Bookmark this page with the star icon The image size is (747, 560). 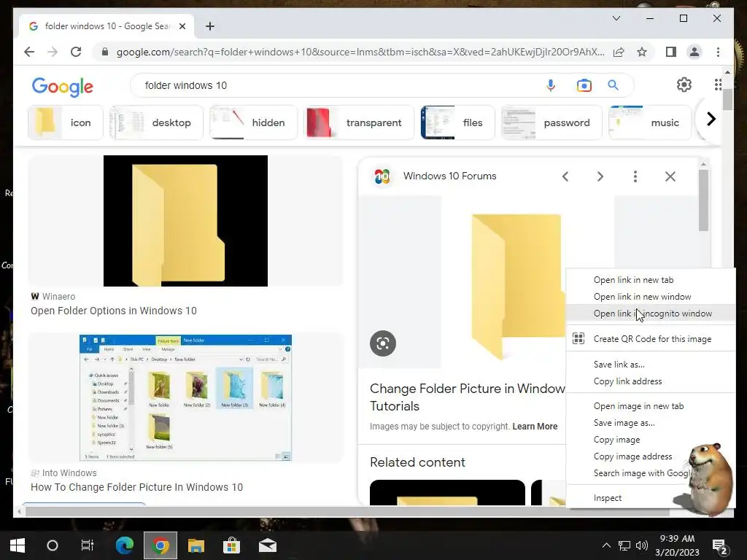[x=642, y=52]
